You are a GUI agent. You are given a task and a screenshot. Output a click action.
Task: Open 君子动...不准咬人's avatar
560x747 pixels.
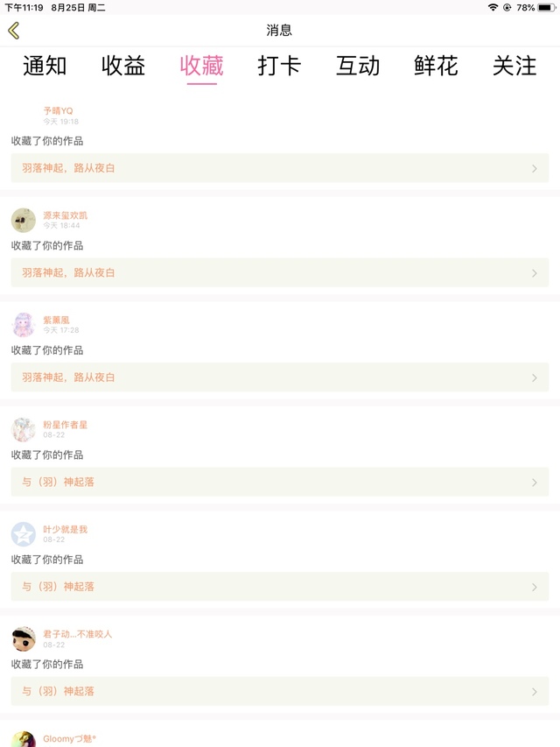24,638
